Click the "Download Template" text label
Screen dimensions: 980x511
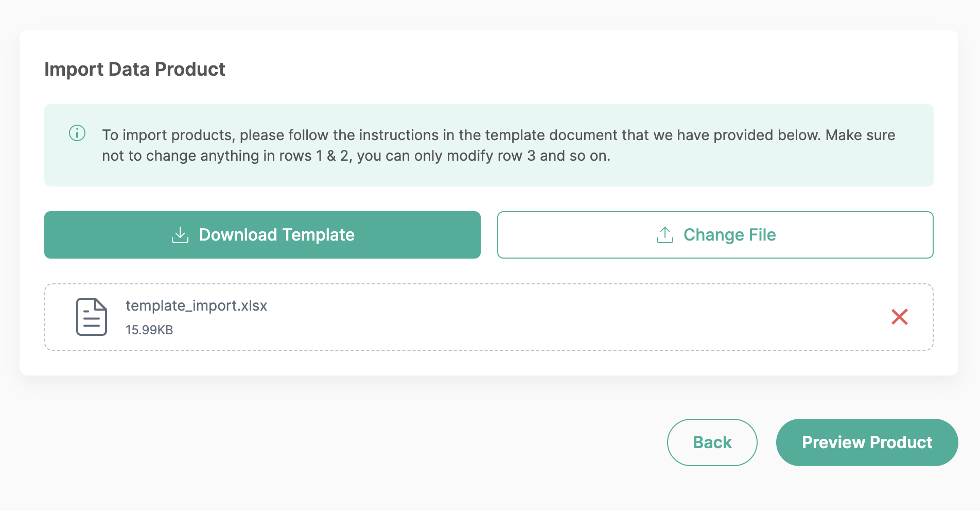pyautogui.click(x=277, y=235)
